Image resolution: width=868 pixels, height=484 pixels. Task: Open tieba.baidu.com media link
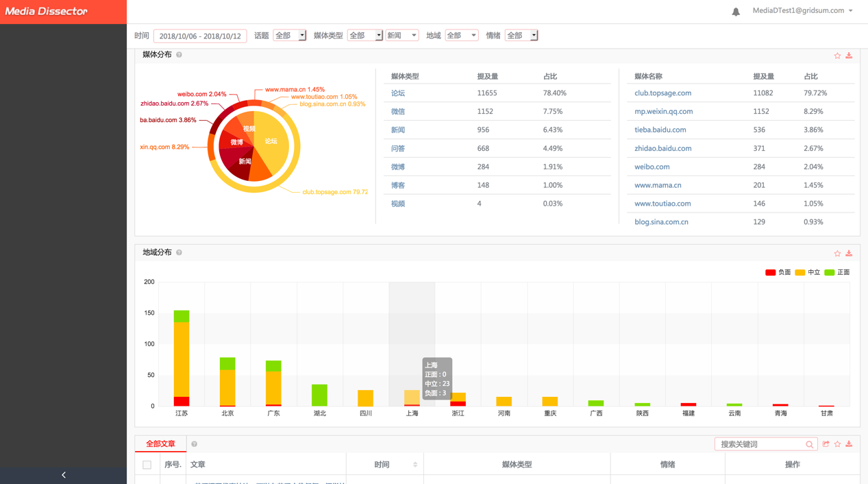[660, 130]
